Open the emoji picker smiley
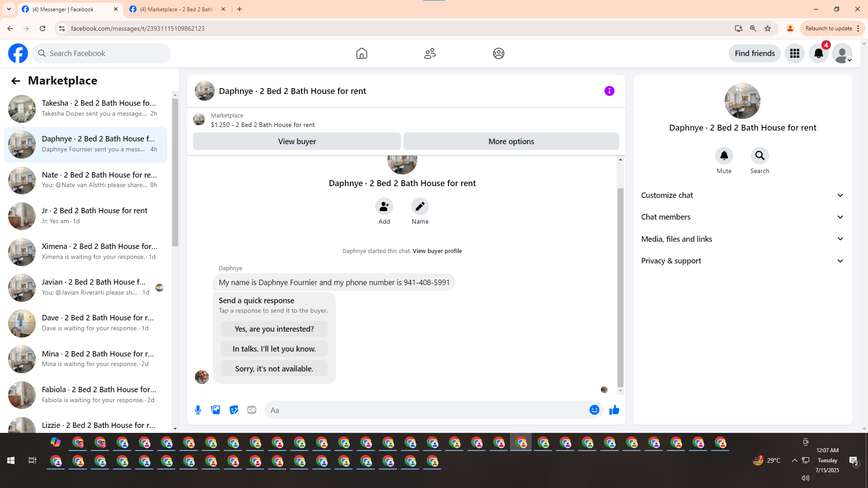The image size is (868, 488). 594,410
